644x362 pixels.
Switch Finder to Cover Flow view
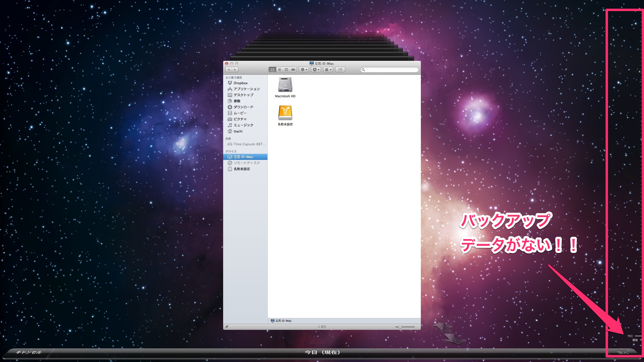click(x=293, y=70)
